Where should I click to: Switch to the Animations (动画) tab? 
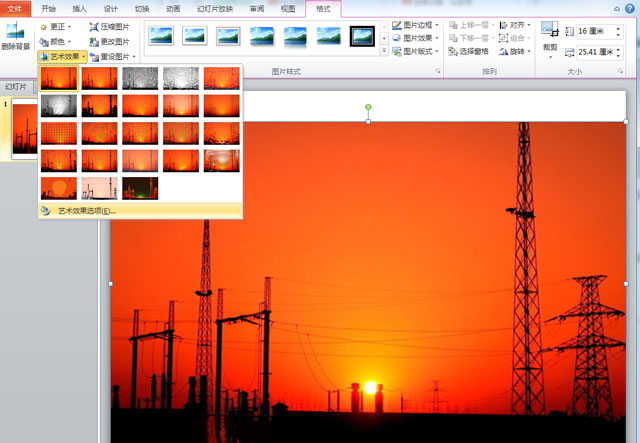click(x=173, y=9)
